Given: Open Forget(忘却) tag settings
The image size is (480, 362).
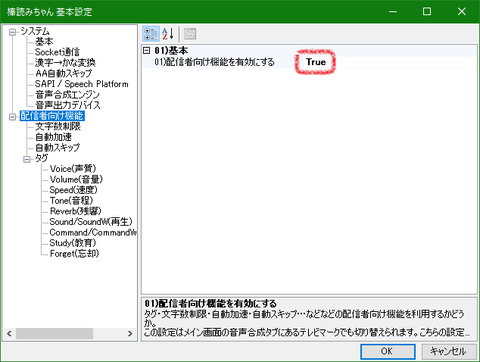Looking at the screenshot, I should click(x=74, y=254).
